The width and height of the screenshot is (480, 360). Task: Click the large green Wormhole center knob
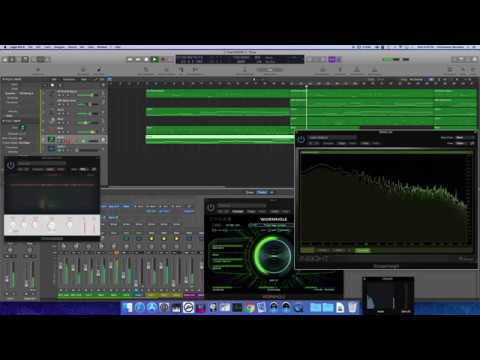[273, 256]
